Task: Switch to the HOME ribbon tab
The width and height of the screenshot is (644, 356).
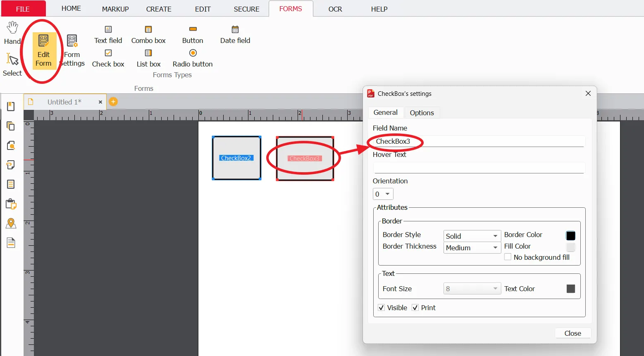Action: (71, 8)
